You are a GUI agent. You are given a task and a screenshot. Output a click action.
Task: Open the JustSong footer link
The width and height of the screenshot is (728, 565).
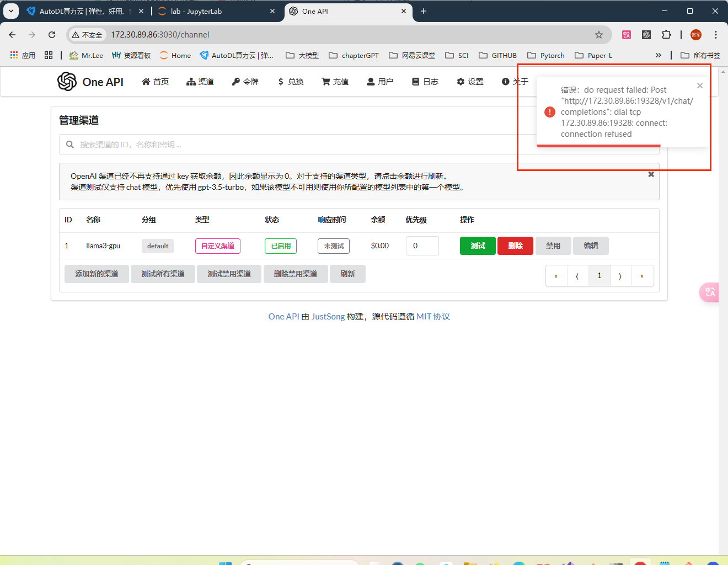click(328, 317)
